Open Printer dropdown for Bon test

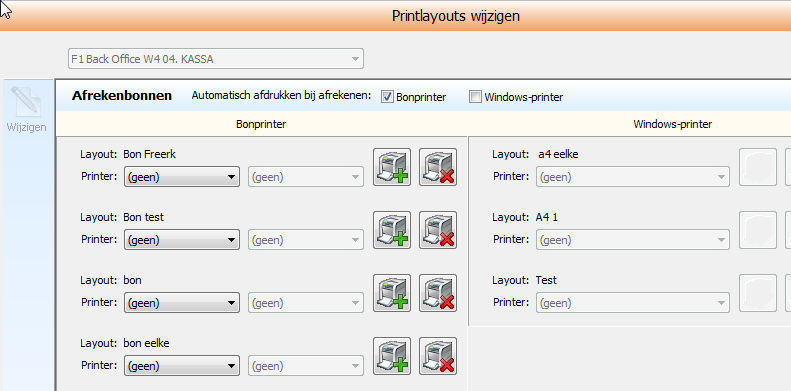point(182,240)
